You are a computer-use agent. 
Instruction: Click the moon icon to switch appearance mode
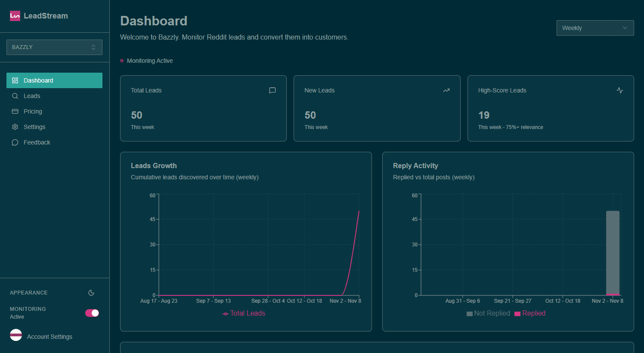(91, 293)
